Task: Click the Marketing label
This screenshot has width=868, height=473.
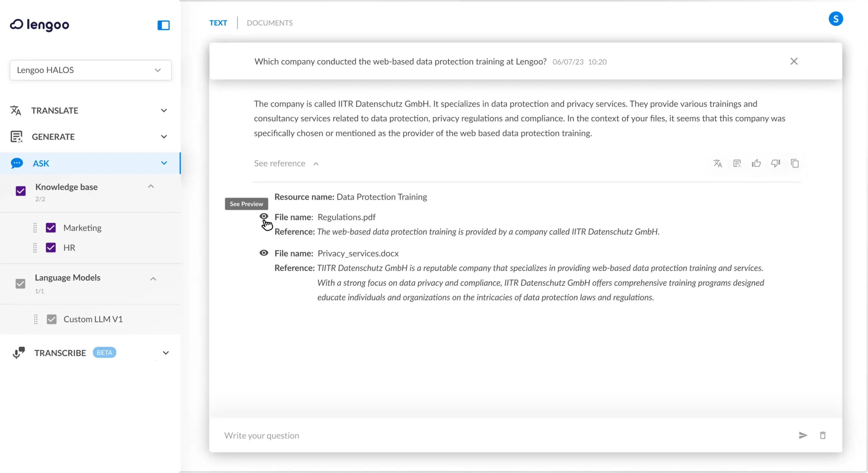Action: 82,228
